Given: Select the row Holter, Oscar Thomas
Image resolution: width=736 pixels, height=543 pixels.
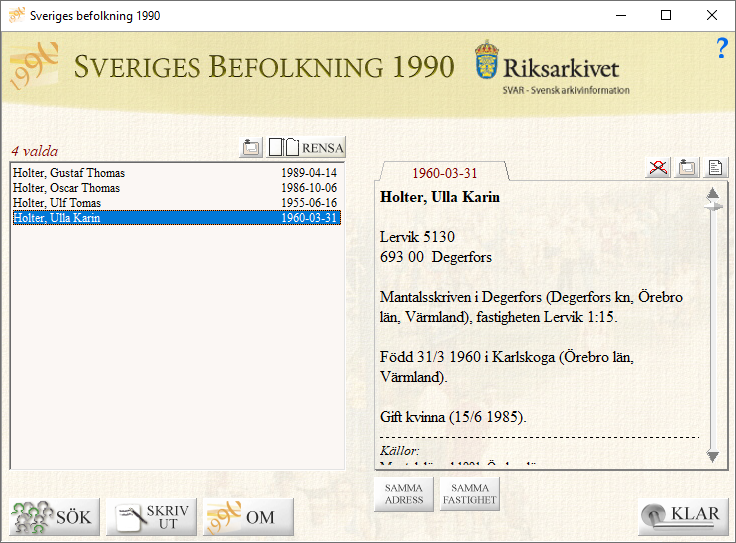Looking at the screenshot, I should pyautogui.click(x=176, y=188).
